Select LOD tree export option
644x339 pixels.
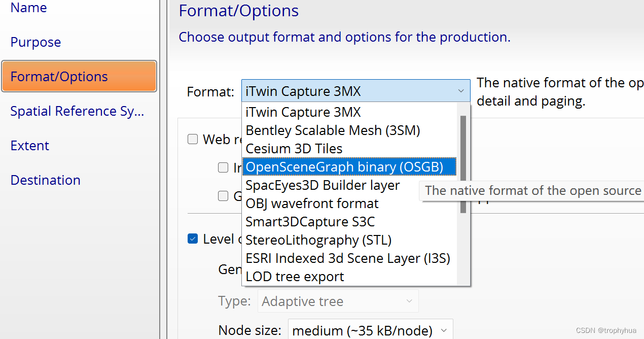pyautogui.click(x=350, y=277)
